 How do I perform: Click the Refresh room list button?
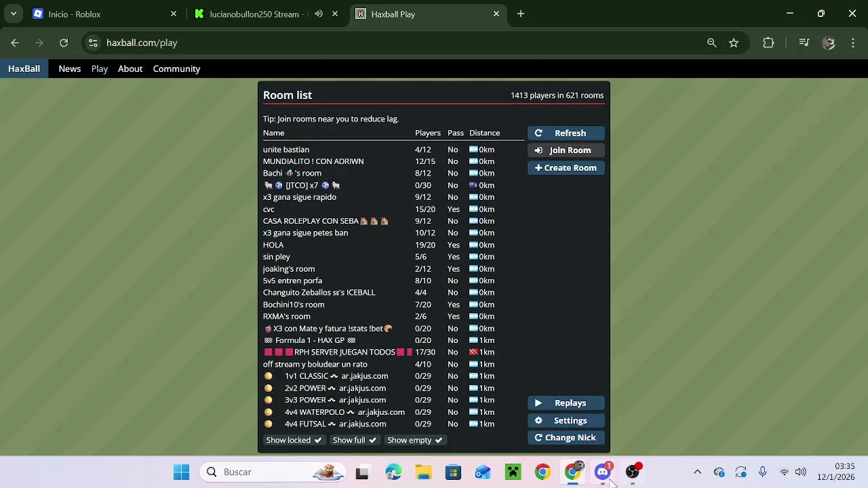[566, 133]
